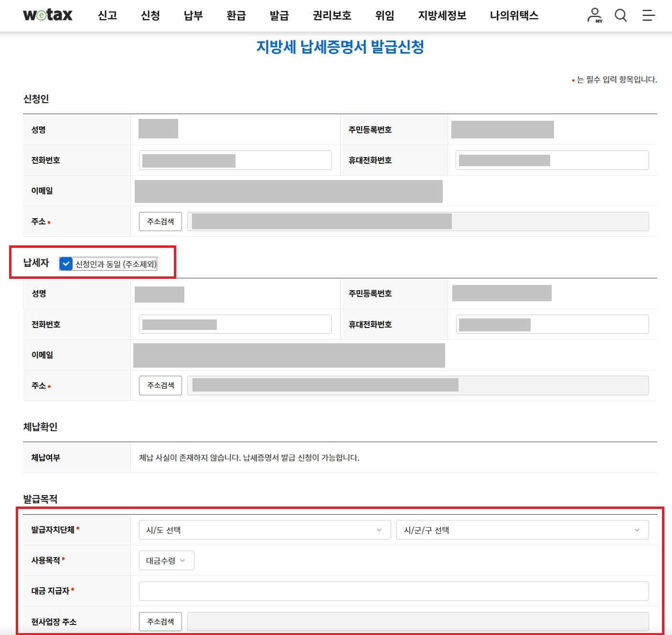The height and width of the screenshot is (635, 672).
Task: Open the 시/군/구 선택 dropdown
Action: coord(522,529)
